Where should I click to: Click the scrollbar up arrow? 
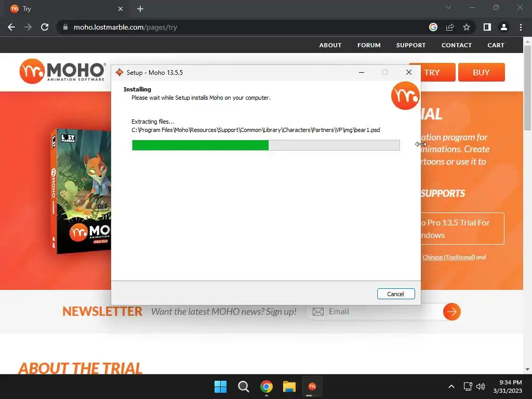(527, 42)
